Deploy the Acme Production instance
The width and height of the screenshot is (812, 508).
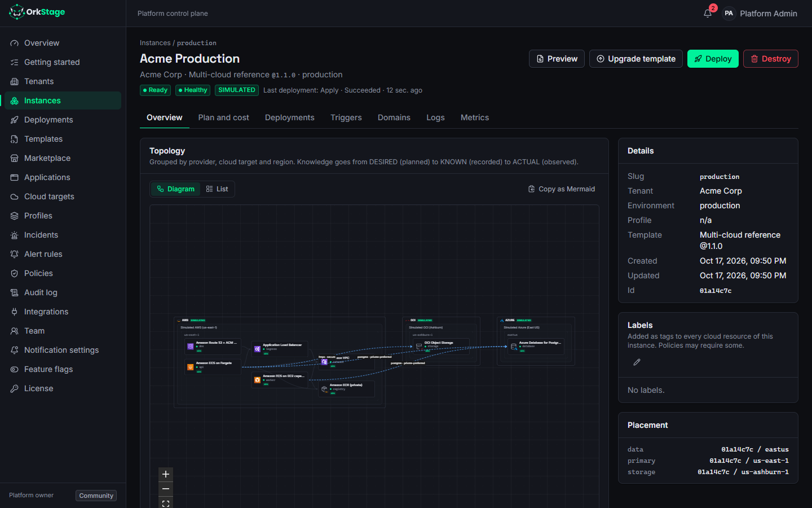(x=713, y=59)
